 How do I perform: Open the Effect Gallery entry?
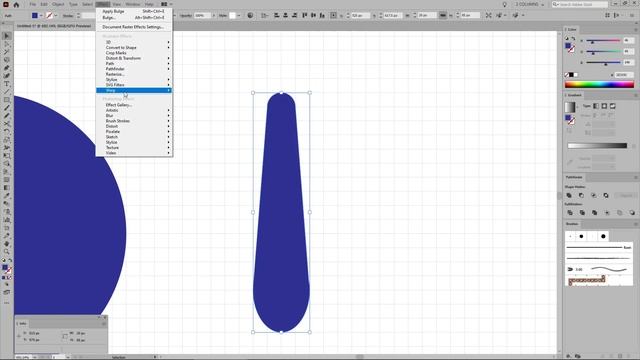point(134,105)
